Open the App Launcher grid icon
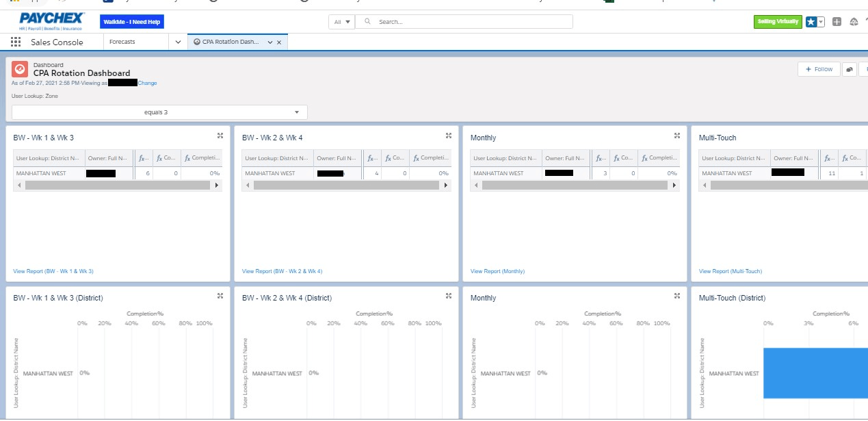The height and width of the screenshot is (421, 868). click(16, 42)
